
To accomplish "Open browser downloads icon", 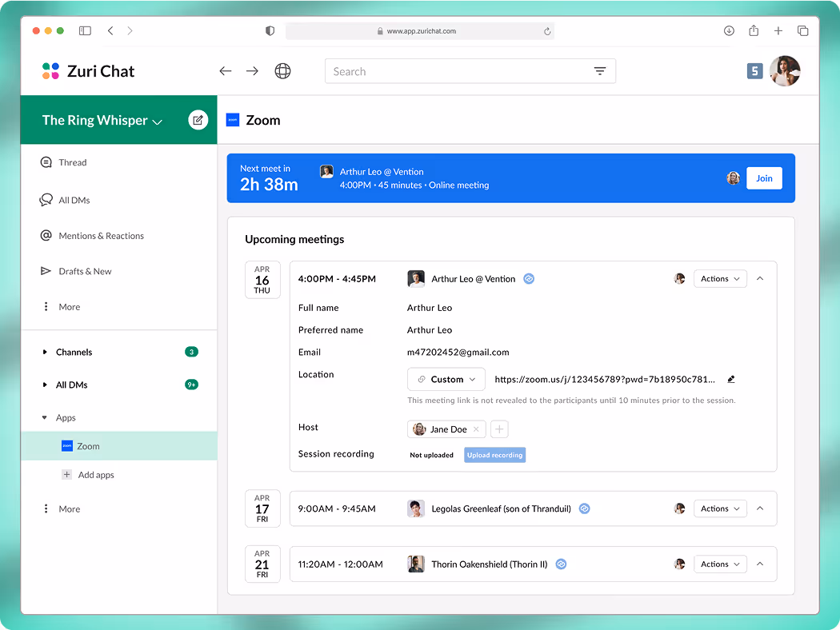I will click(x=729, y=30).
